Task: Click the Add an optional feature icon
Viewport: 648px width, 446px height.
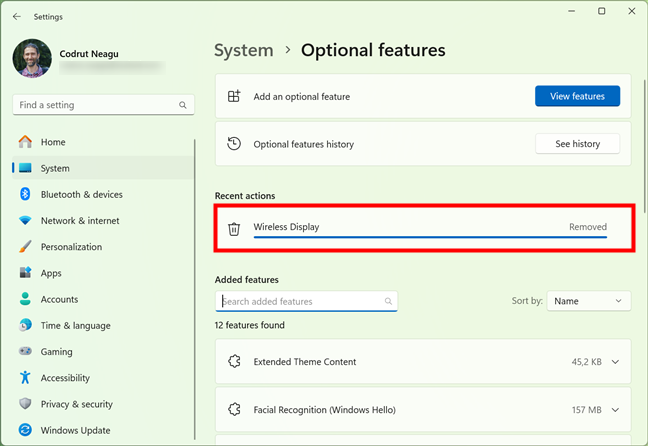Action: (x=234, y=96)
